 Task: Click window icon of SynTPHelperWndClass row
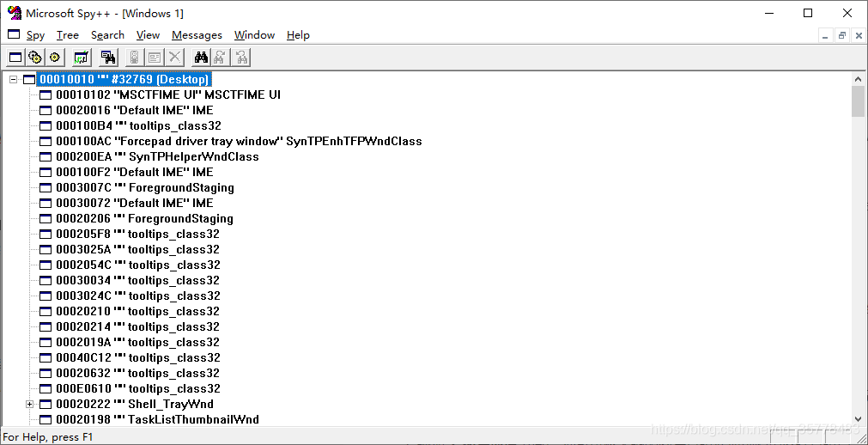46,157
